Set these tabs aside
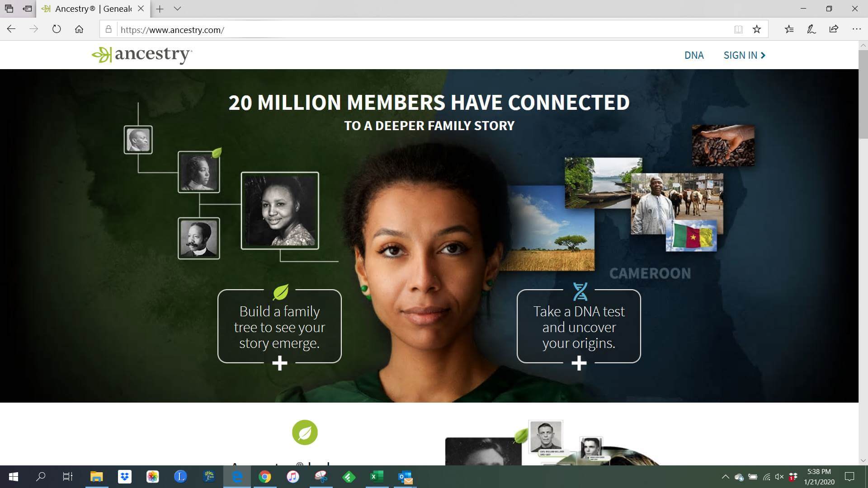 point(27,9)
